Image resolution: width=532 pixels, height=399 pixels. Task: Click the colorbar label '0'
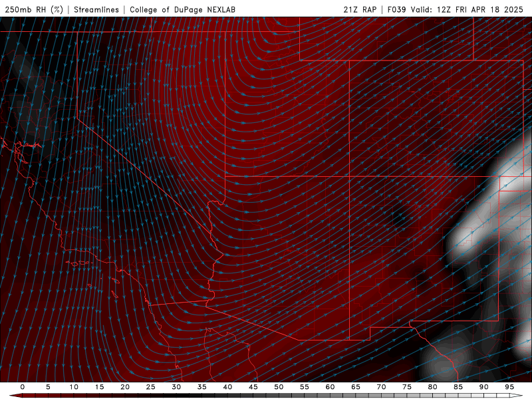[23, 387]
